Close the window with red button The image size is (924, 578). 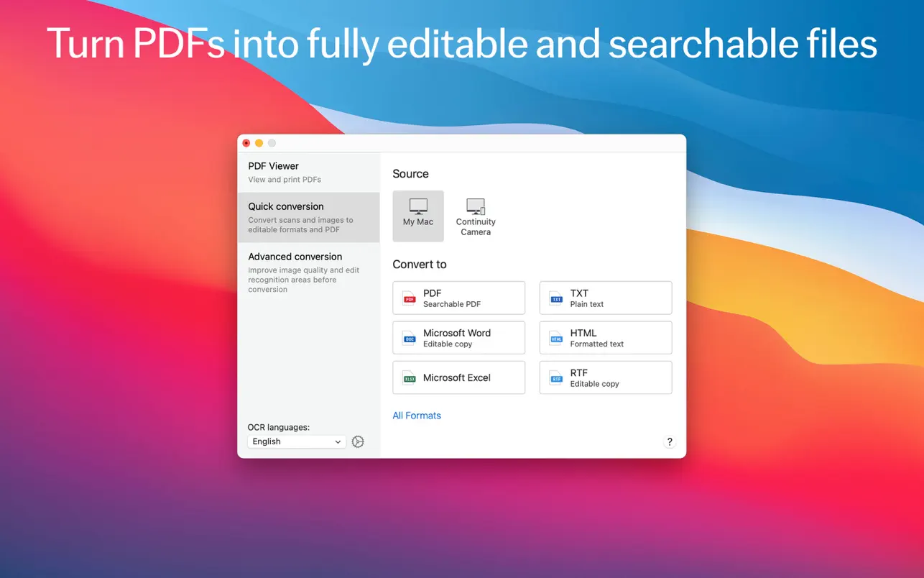pyautogui.click(x=246, y=143)
